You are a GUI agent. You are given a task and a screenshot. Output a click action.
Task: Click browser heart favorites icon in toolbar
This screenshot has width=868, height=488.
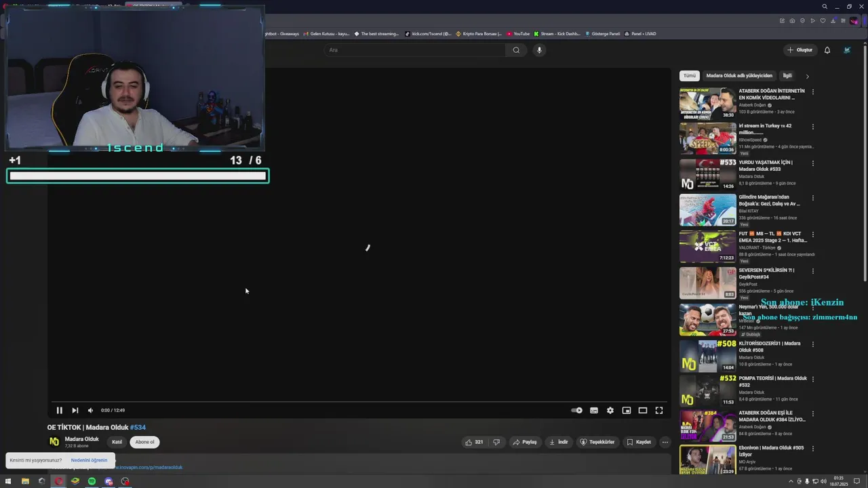coord(823,20)
